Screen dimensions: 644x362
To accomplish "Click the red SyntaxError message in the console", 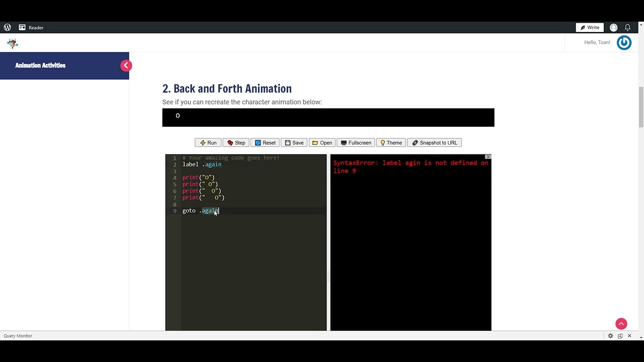I will (411, 167).
